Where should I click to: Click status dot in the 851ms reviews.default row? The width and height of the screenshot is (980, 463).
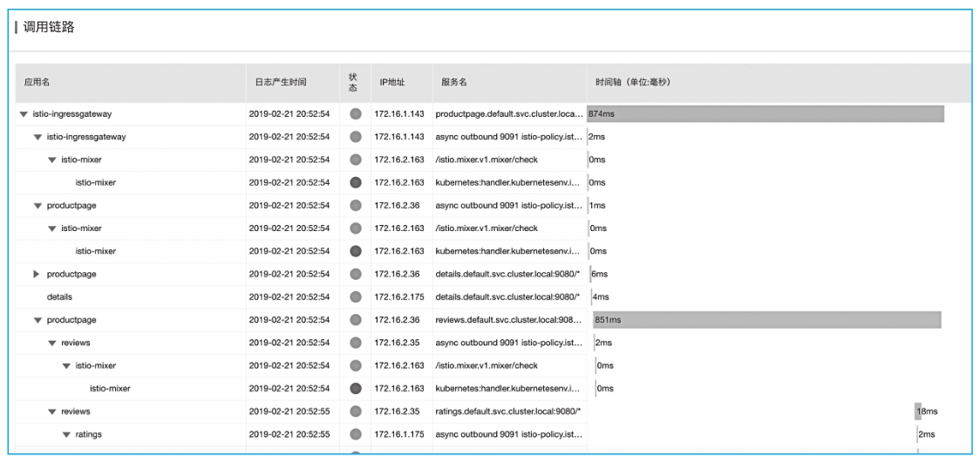355,320
